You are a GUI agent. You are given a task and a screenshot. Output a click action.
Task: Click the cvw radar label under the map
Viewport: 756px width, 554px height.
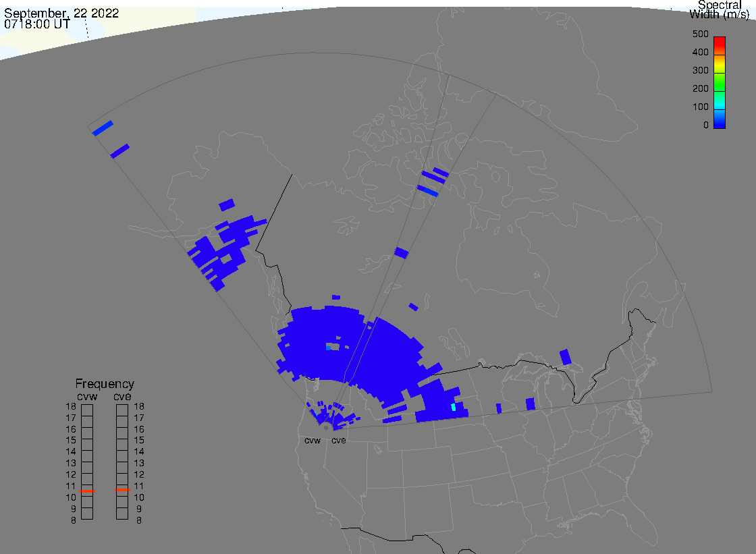point(313,441)
